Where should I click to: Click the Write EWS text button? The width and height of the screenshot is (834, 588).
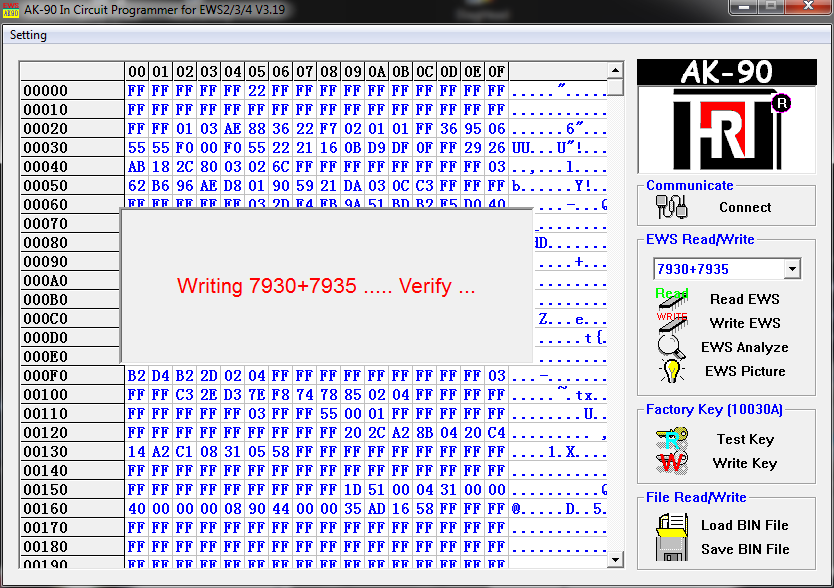point(744,323)
